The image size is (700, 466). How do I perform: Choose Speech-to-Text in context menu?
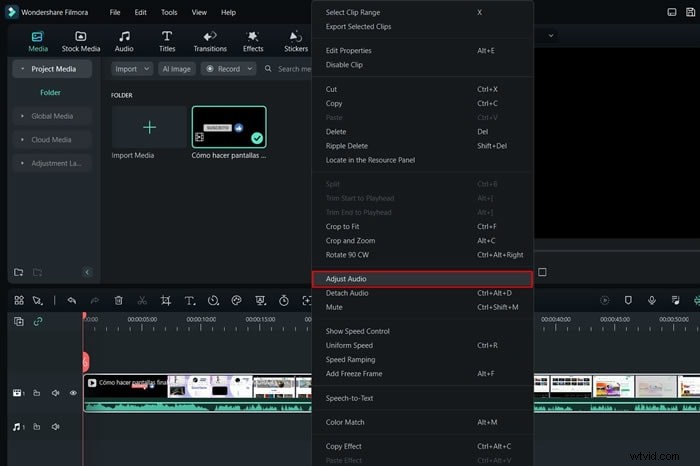coord(422,398)
